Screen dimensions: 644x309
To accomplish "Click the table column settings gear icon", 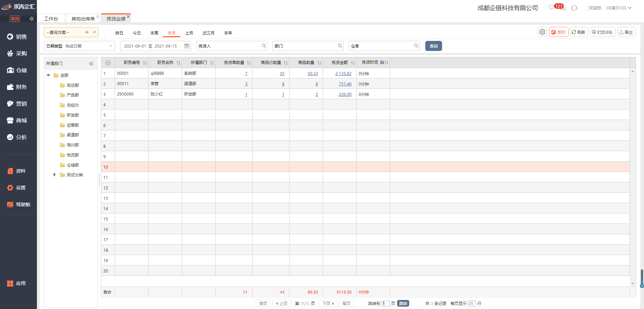I will (108, 63).
